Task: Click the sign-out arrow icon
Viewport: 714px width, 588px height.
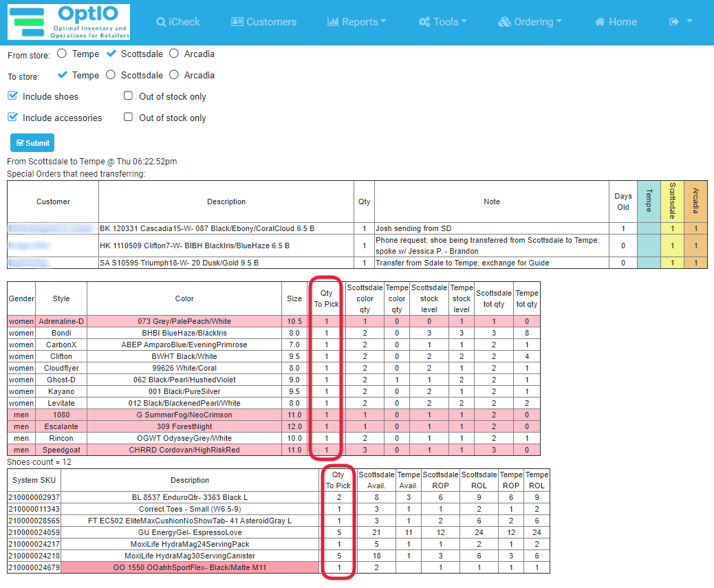Action: [x=675, y=21]
